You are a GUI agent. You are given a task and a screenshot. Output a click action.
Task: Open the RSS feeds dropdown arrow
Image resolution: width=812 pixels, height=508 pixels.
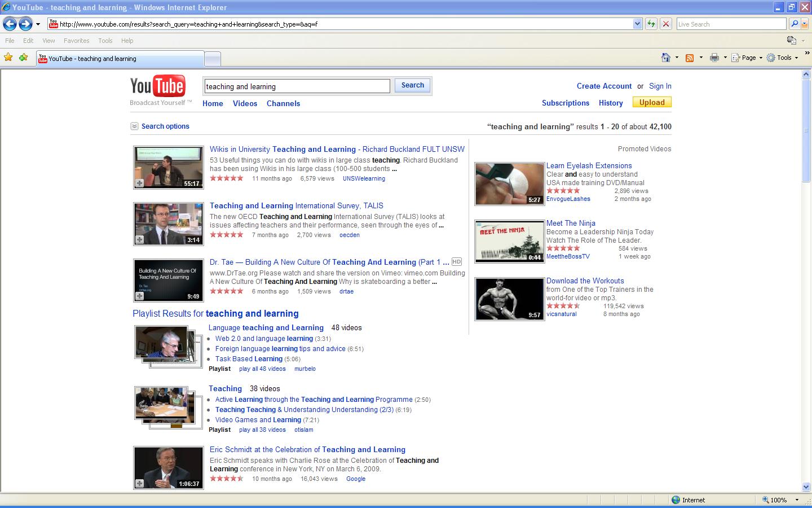tap(701, 58)
